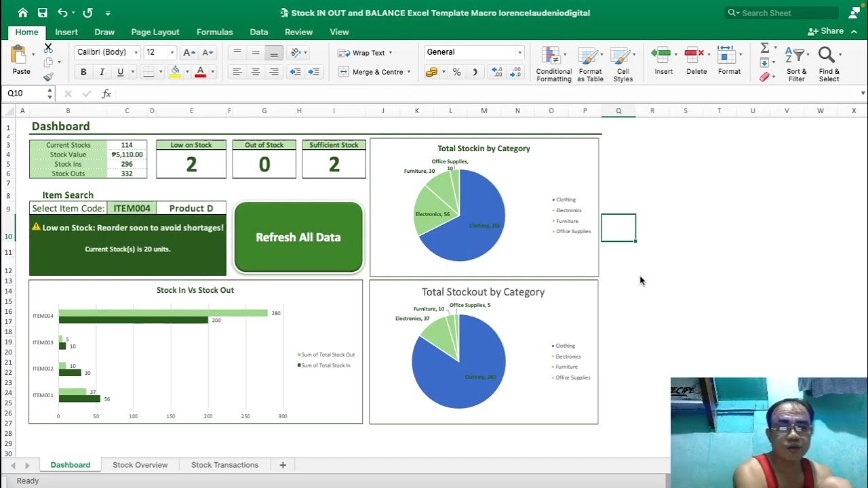868x488 pixels.
Task: Decrease font size with the smaller A icon
Action: point(208,52)
